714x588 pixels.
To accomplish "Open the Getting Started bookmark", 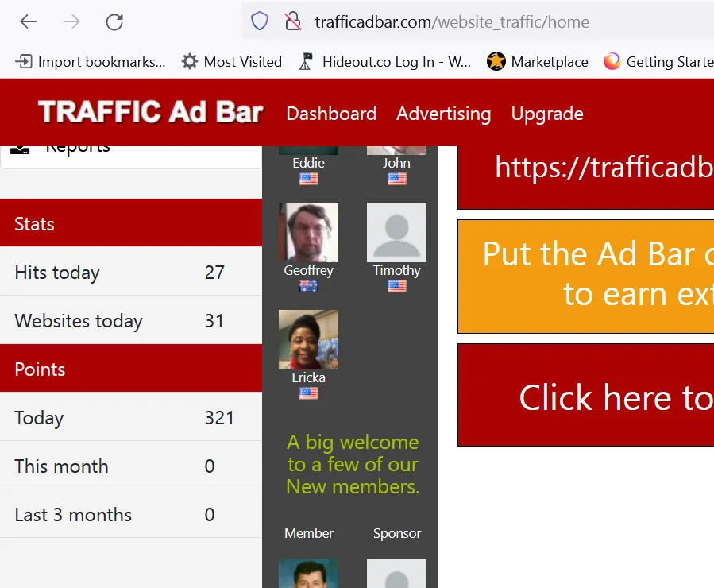I will [x=658, y=61].
